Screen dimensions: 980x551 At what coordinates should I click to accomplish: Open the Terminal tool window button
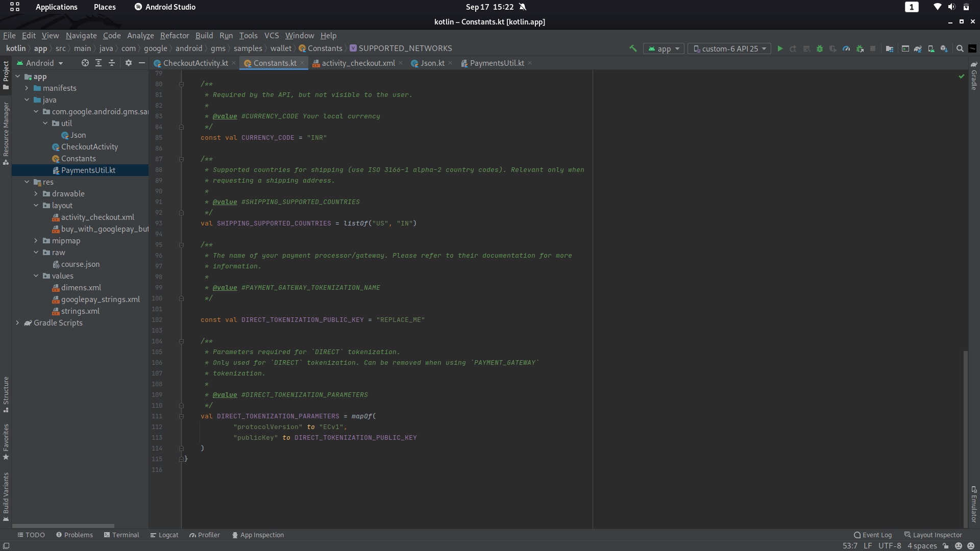121,535
